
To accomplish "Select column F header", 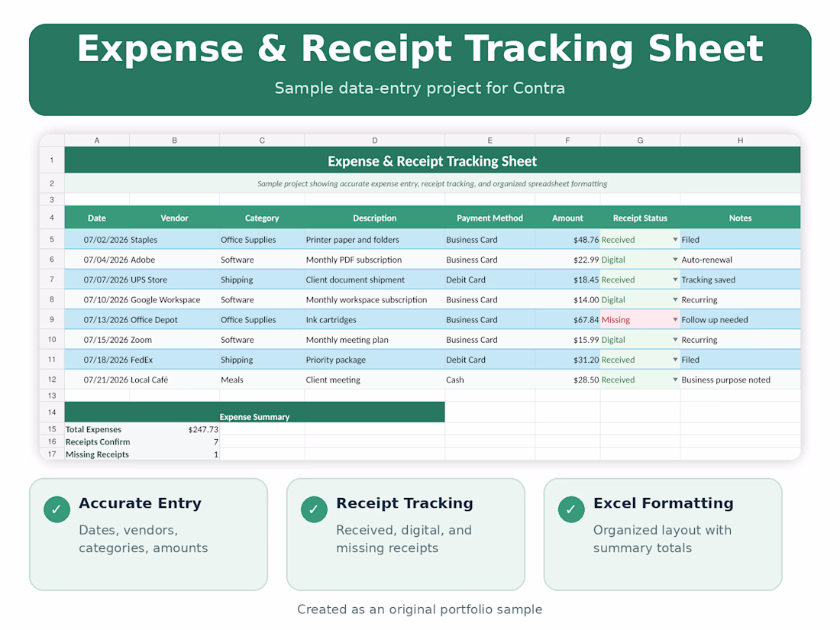I will pyautogui.click(x=567, y=141).
